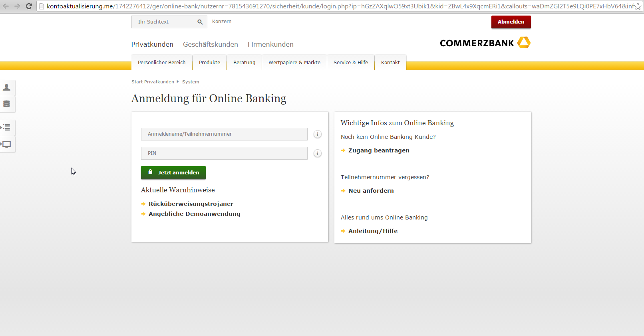Open the database stack sidebar icon
644x336 pixels.
(7, 104)
